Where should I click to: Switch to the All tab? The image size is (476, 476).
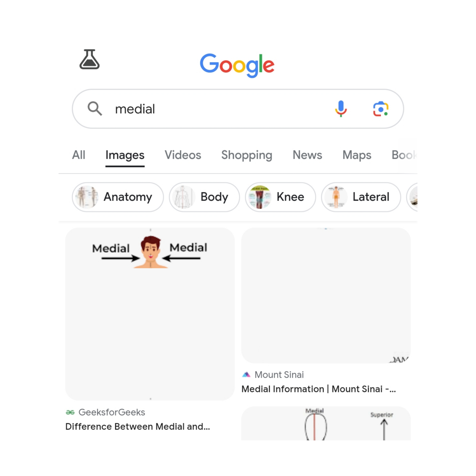point(79,155)
